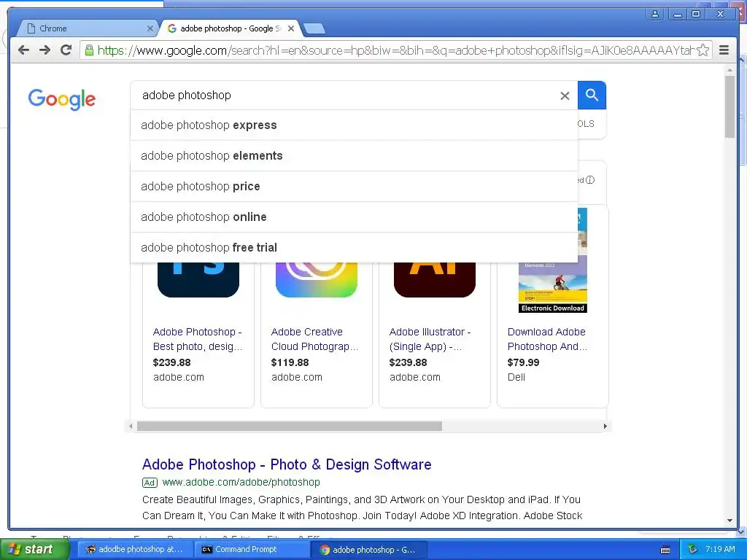Click the 7:19 AM clock
Image resolution: width=747 pixels, height=560 pixels.
720,550
